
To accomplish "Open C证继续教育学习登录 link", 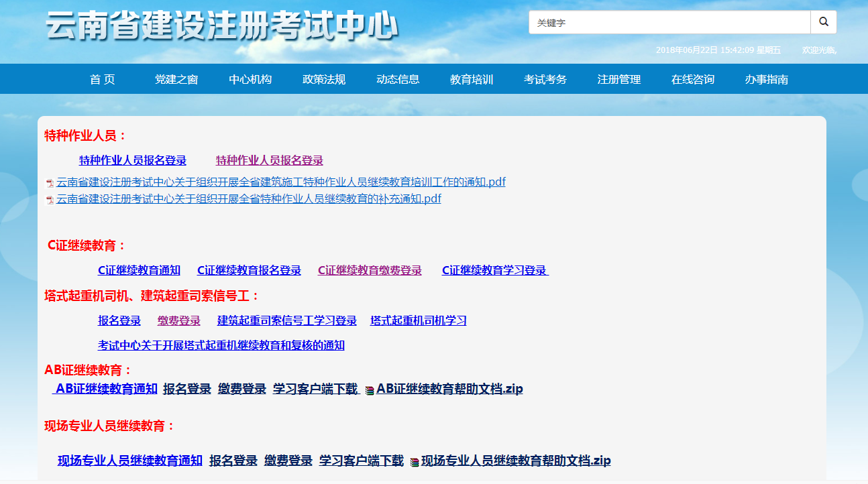I will click(x=494, y=270).
